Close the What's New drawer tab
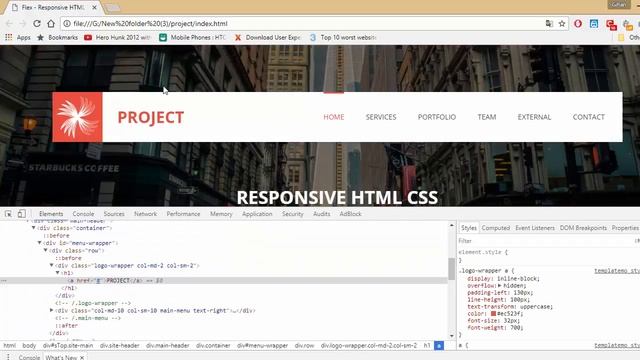 pos(82,358)
